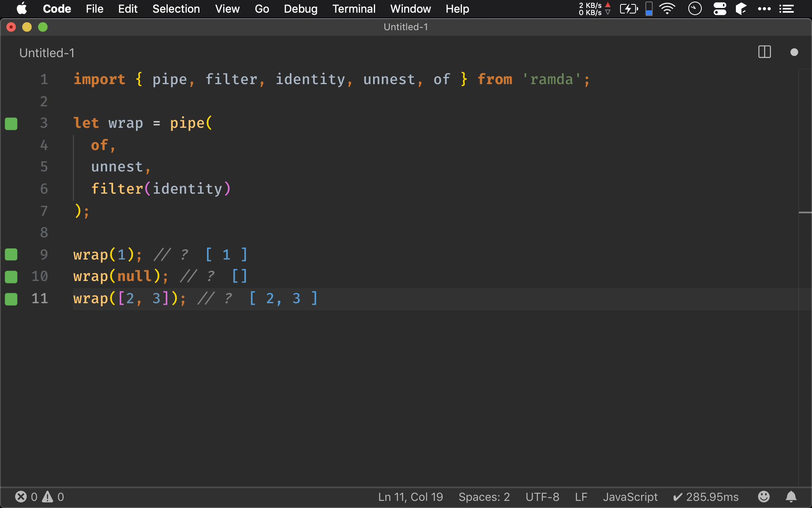Change the end-of-line sequence 'LF'
This screenshot has height=508, width=812.
click(581, 497)
